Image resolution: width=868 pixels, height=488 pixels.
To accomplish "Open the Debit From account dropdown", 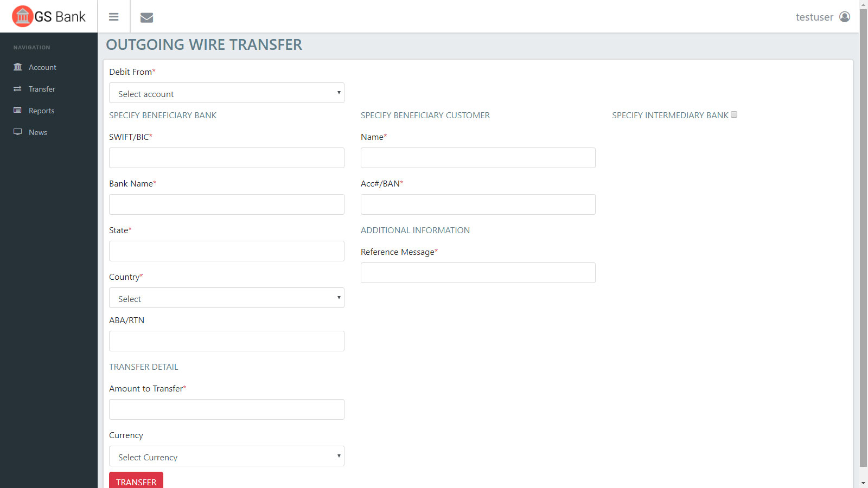I will point(226,93).
